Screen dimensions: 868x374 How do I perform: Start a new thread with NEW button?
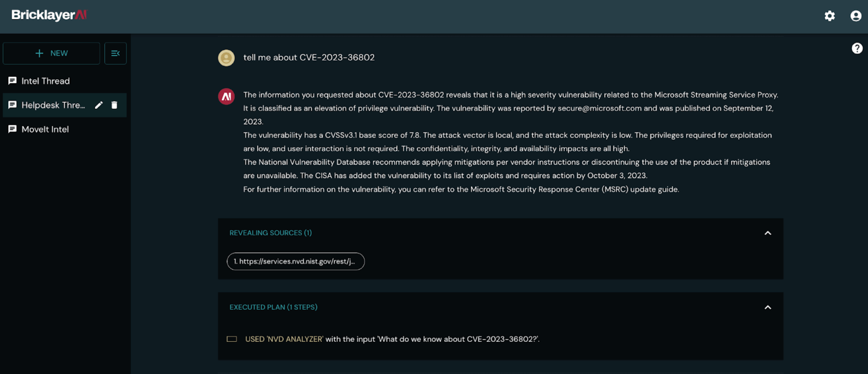coord(52,53)
